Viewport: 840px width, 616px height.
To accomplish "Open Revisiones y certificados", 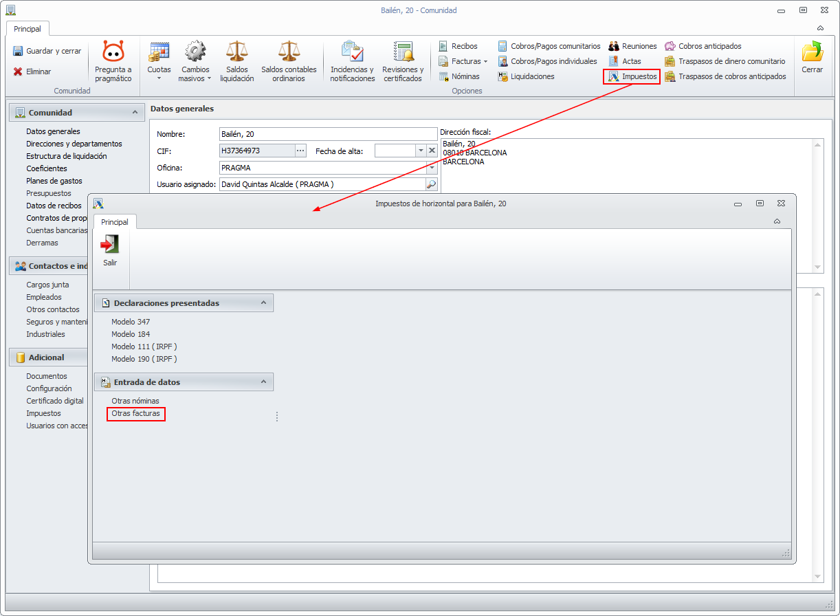I will [403, 62].
